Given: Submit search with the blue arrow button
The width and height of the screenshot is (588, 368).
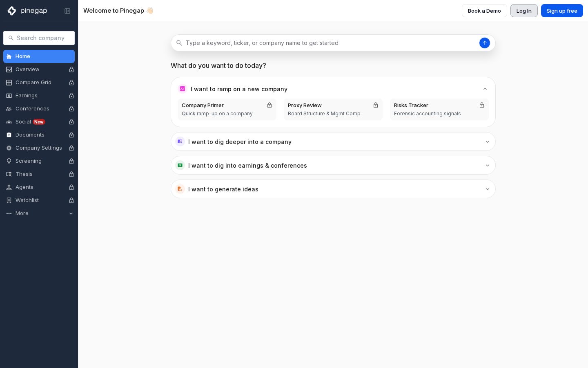Looking at the screenshot, I should coord(485,43).
